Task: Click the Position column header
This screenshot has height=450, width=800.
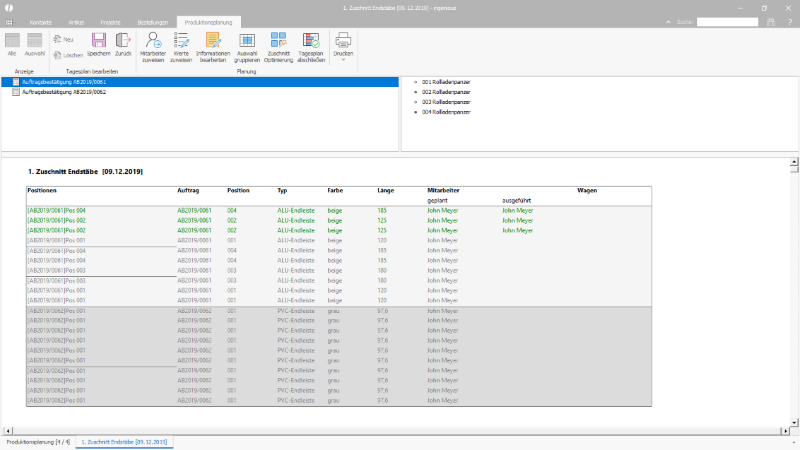Action: 238,190
